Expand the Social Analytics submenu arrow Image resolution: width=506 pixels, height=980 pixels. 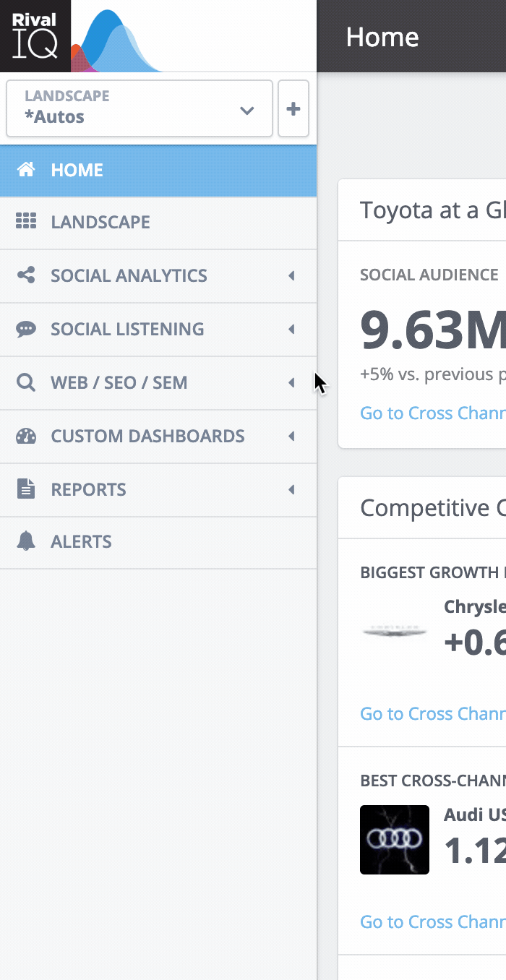[x=291, y=275]
